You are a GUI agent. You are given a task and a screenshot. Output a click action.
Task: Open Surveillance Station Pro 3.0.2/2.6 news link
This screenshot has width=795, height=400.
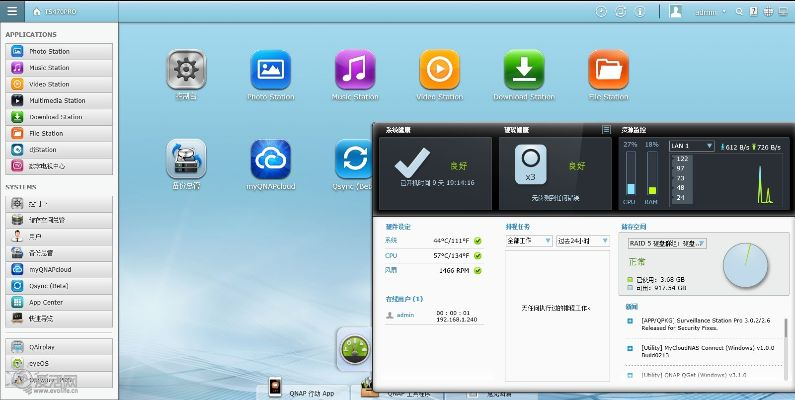pyautogui.click(x=706, y=324)
